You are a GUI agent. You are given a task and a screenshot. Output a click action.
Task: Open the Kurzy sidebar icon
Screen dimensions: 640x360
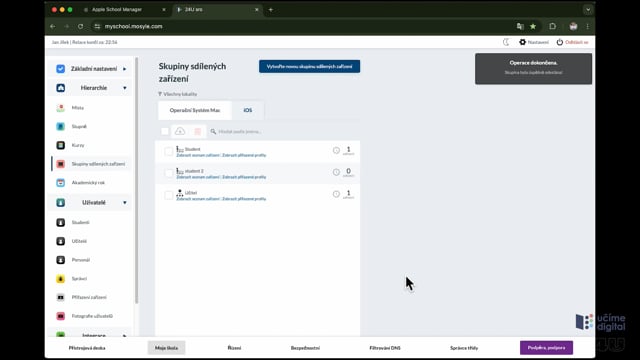coord(60,145)
